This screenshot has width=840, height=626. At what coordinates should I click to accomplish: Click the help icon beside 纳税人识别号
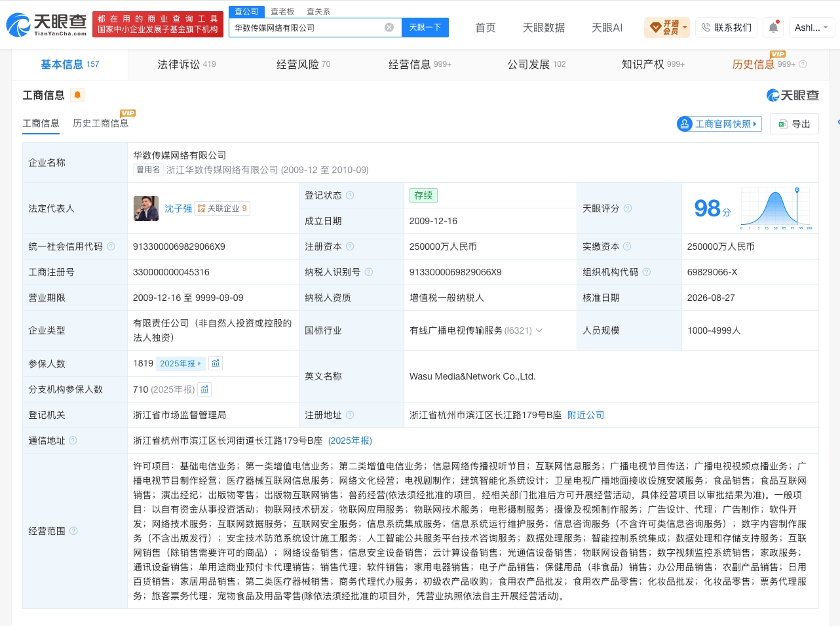pos(369,272)
